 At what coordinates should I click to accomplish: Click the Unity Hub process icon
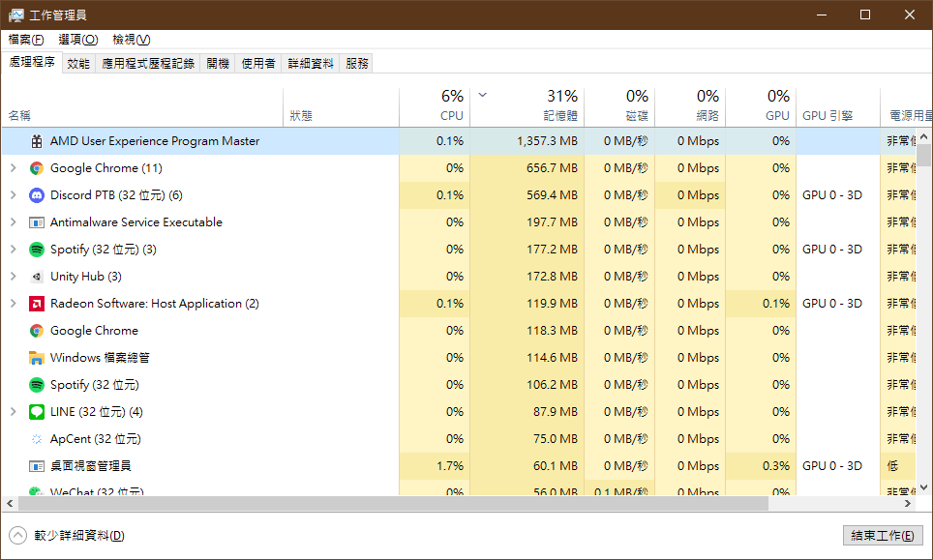(37, 277)
